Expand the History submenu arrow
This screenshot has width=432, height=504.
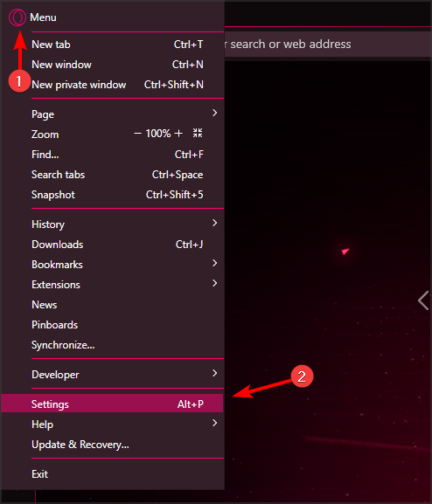(215, 223)
